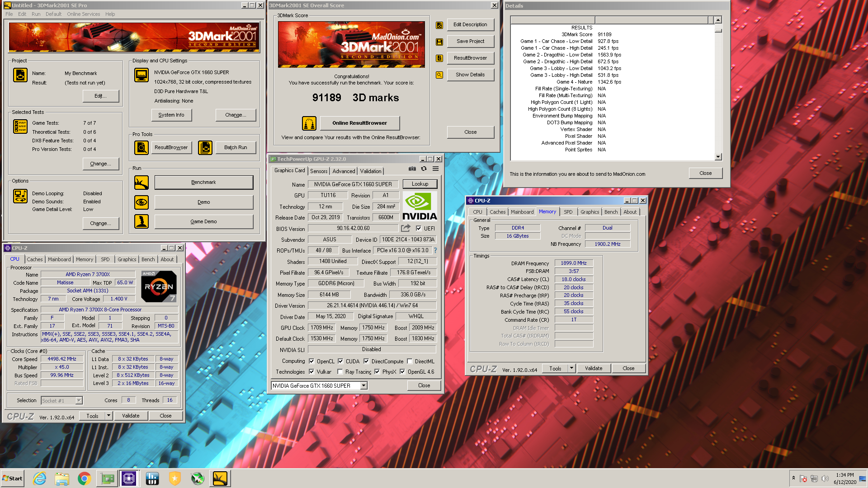Launch Google Chrome from the taskbar
The height and width of the screenshot is (488, 868).
[84, 479]
